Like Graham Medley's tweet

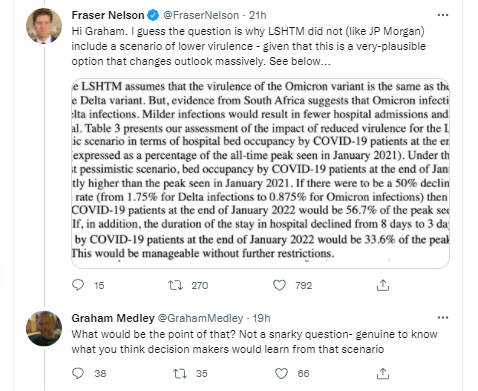281,373
